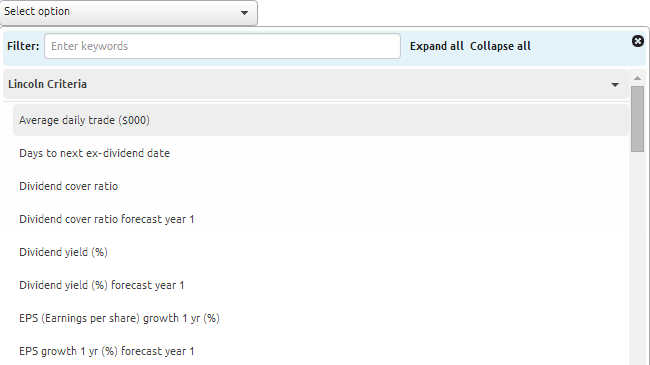Click the Filter label
Viewport: 650px width, 365px height.
(x=23, y=46)
